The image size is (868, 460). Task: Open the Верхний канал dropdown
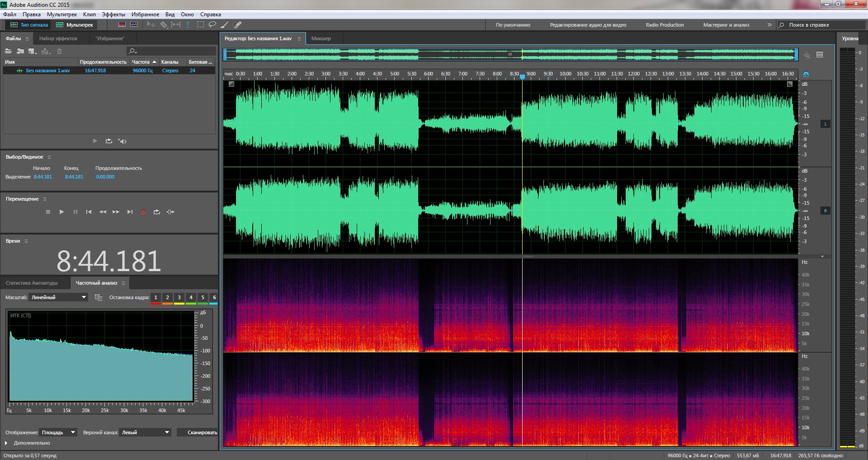point(145,432)
